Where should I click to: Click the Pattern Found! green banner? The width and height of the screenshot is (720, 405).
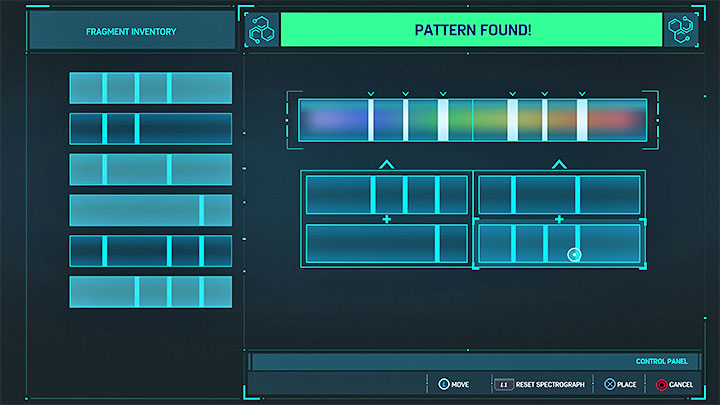pos(471,30)
